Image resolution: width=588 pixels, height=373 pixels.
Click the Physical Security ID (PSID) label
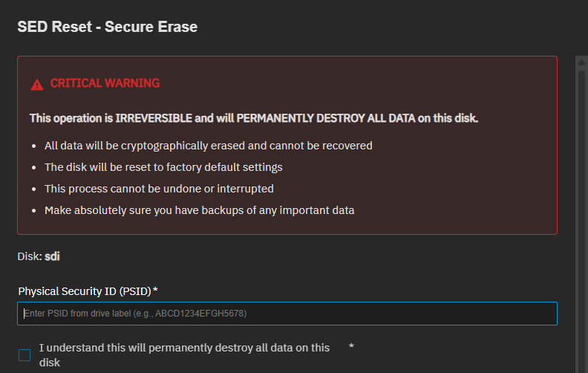[x=85, y=291]
